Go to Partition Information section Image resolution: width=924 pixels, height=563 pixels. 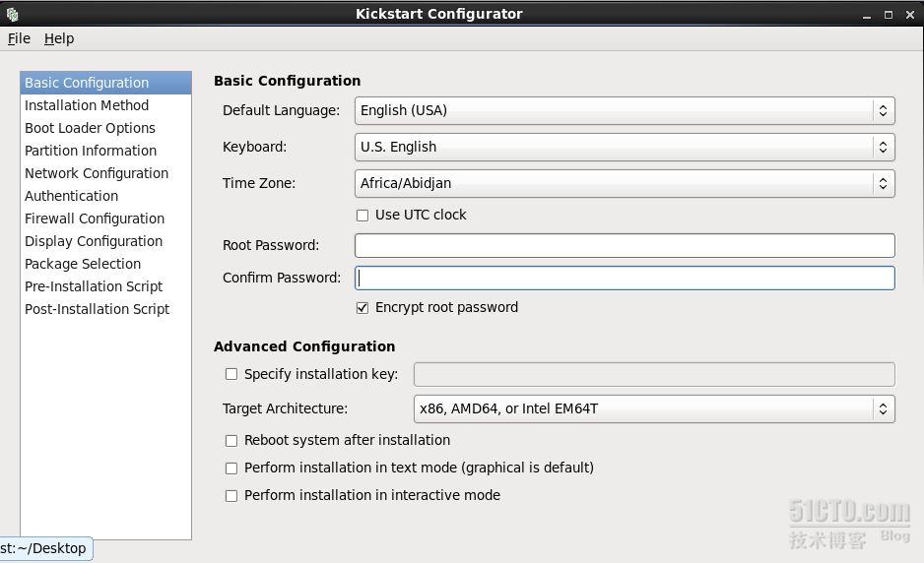[91, 151]
